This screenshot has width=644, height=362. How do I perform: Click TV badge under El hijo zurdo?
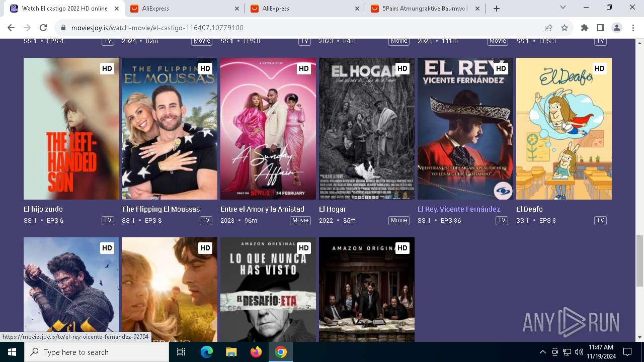tap(108, 221)
